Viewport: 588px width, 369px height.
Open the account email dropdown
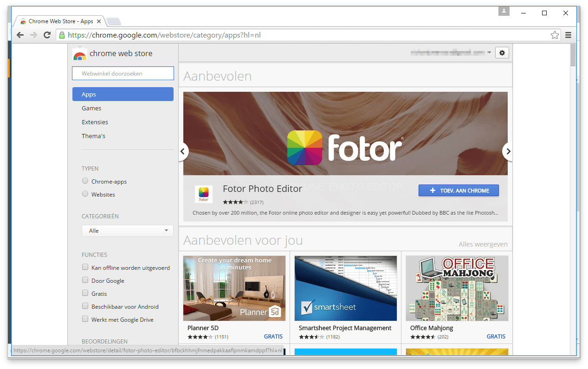[451, 53]
